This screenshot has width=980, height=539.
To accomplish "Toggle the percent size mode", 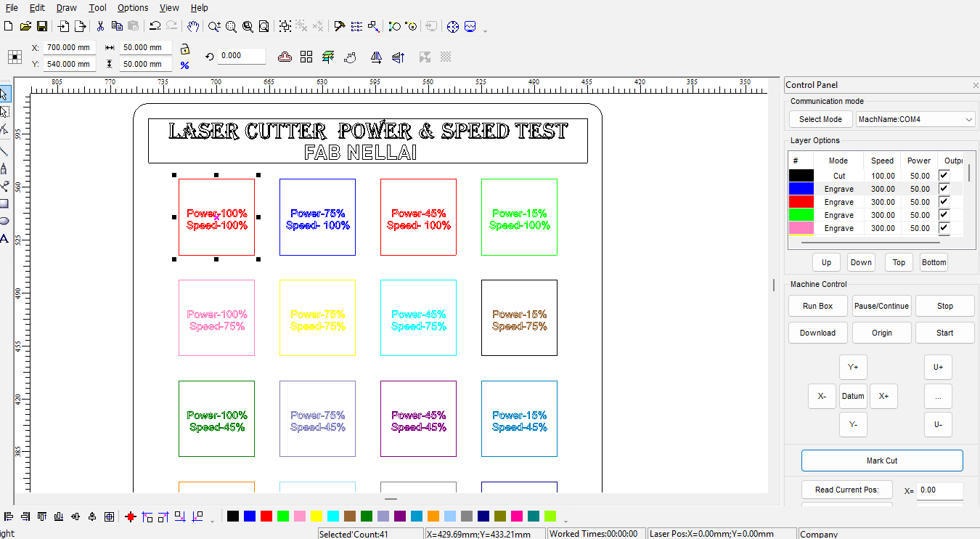I will (185, 65).
